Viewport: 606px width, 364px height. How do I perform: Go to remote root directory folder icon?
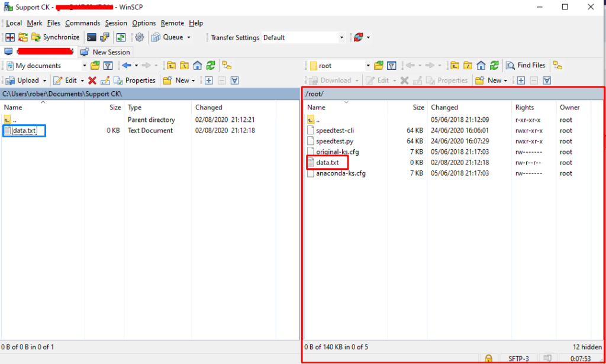pos(468,66)
